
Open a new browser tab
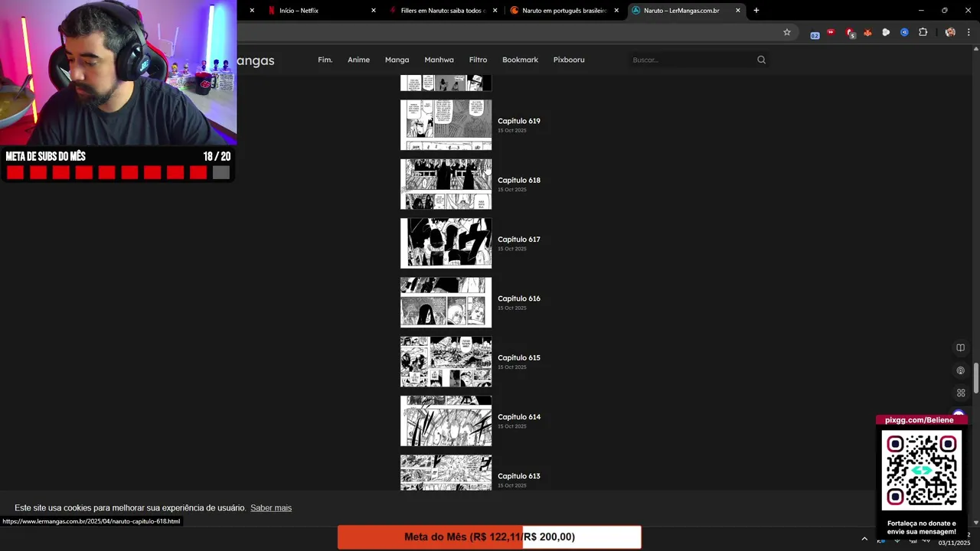[756, 11]
